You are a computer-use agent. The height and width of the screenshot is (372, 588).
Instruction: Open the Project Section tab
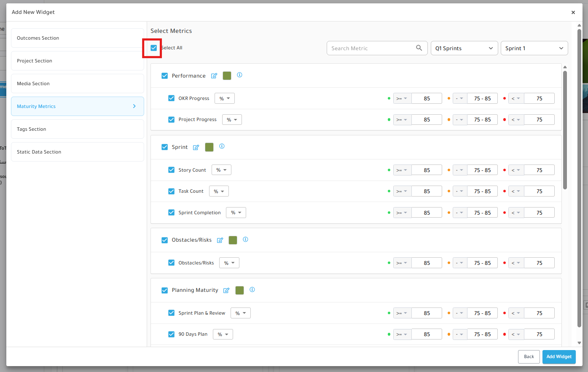[78, 61]
